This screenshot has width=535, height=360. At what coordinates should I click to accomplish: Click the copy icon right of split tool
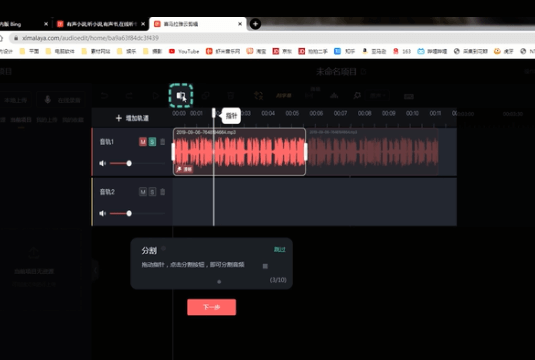[206, 96]
